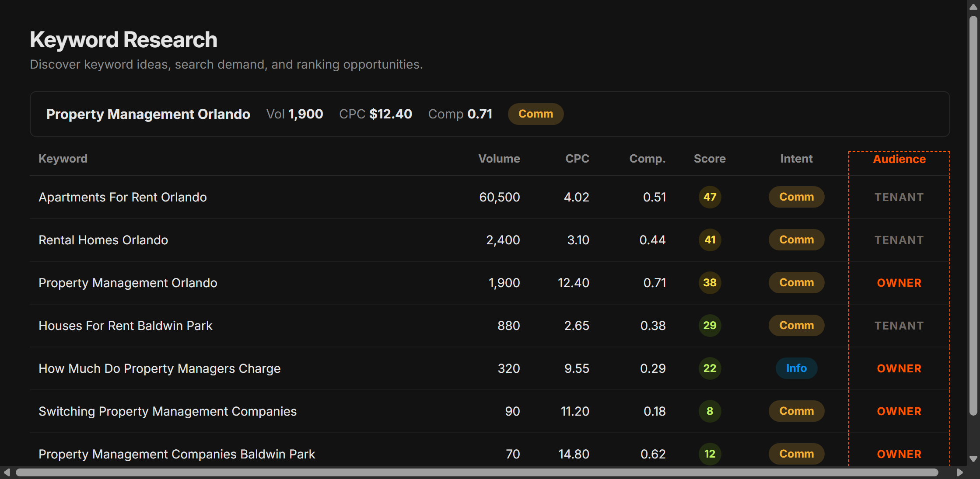Image resolution: width=980 pixels, height=479 pixels.
Task: Click the Comm badge in the summary card
Action: coord(535,114)
